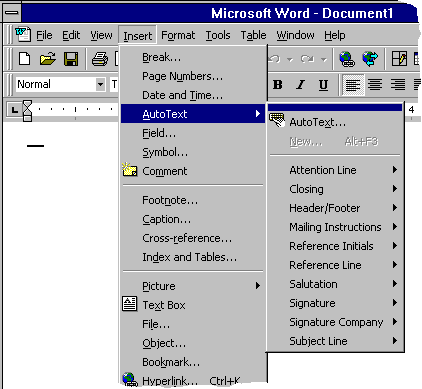Click the Open folder icon
The width and height of the screenshot is (422, 389).
tap(48, 59)
